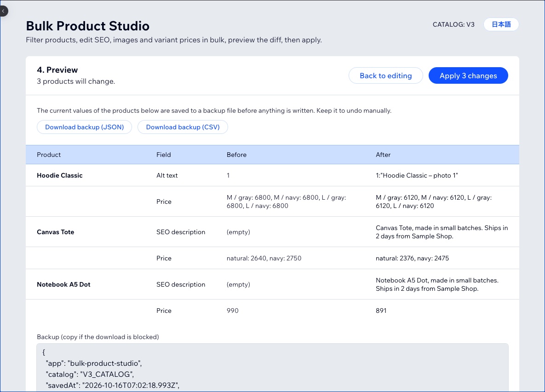
Task: Click inside the backup JSON text area
Action: pos(272,368)
